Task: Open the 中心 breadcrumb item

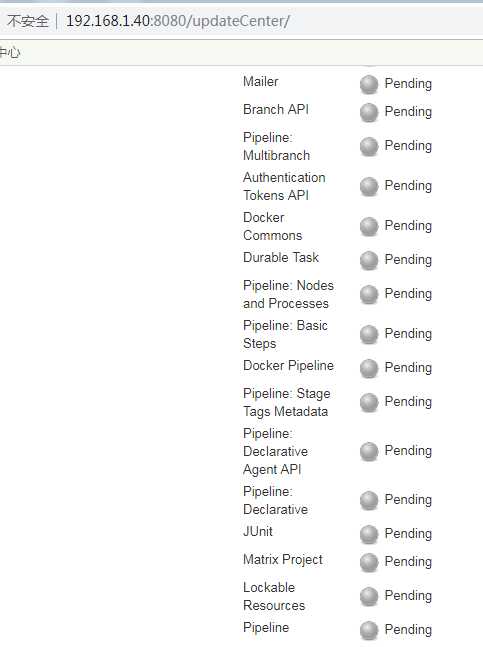Action: tap(9, 52)
